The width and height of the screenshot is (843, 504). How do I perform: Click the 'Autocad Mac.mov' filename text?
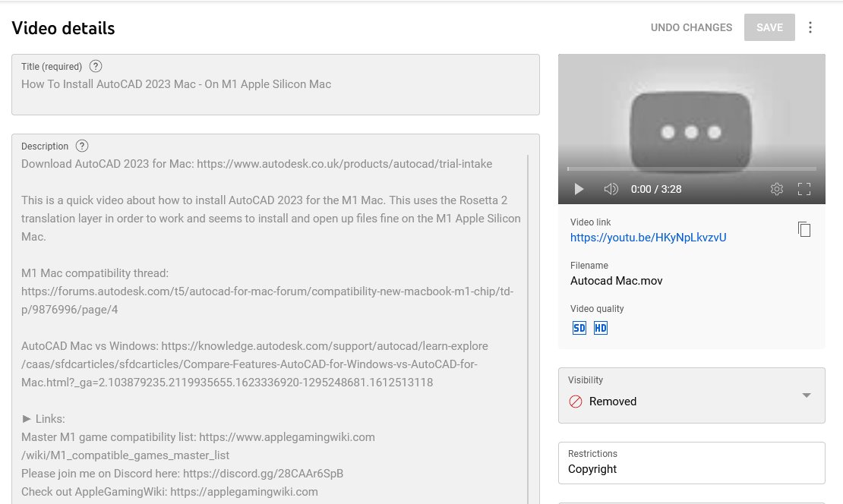coord(616,281)
